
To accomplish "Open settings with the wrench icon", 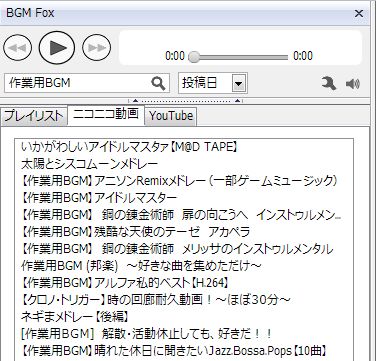I will 329,83.
